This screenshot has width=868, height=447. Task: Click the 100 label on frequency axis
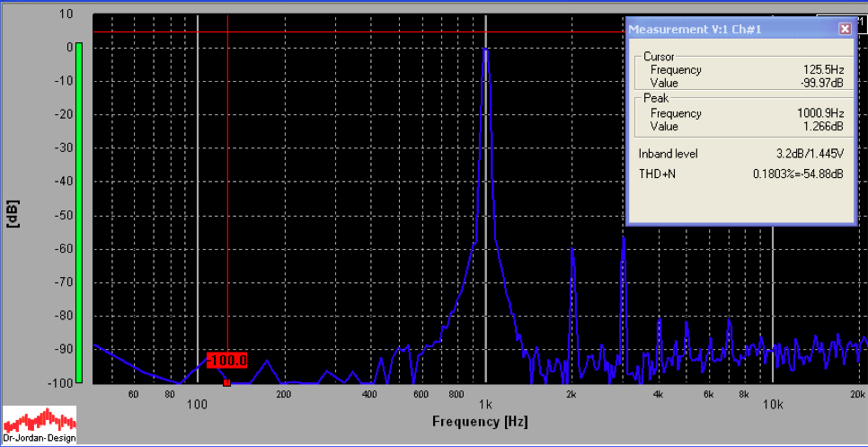pos(197,404)
